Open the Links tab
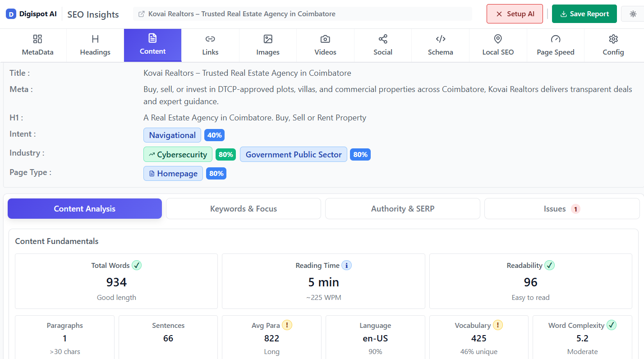This screenshot has height=359, width=644. (210, 45)
